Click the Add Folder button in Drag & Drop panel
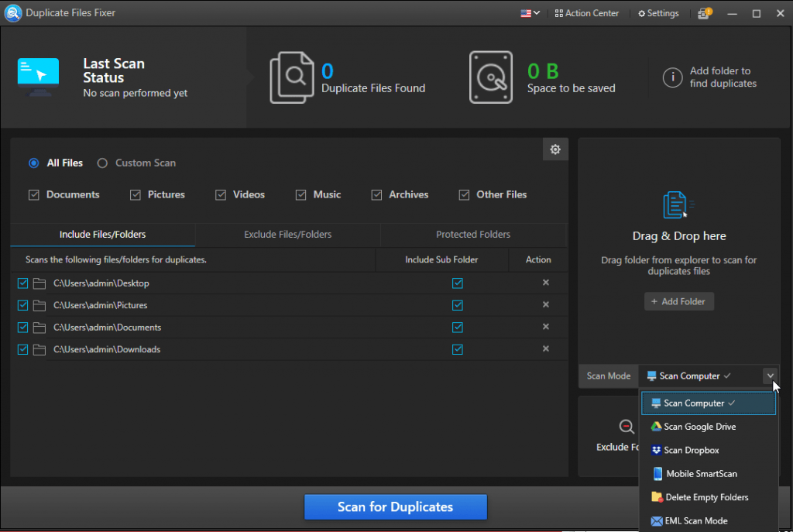Screen dimensions: 793x532 [679, 301]
